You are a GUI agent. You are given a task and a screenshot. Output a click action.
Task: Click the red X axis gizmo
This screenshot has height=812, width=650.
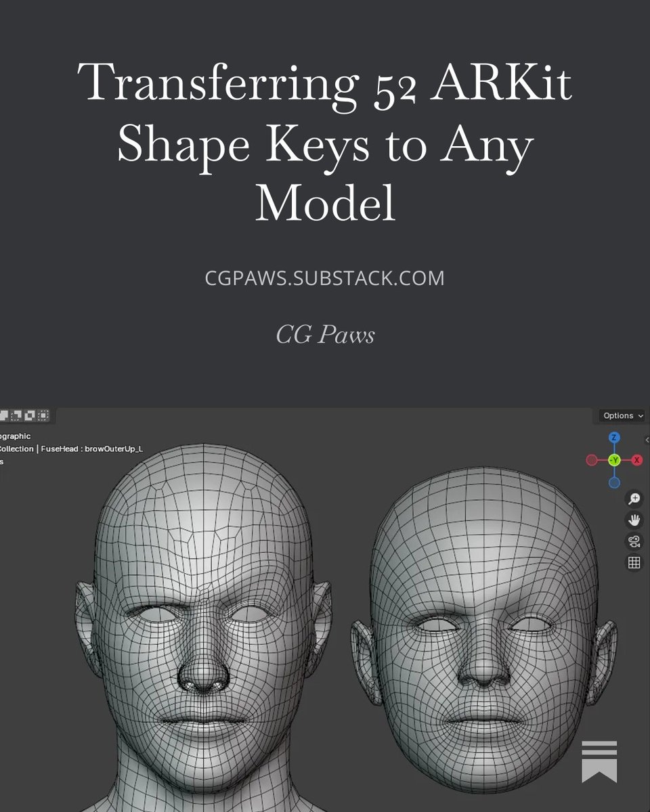[637, 460]
